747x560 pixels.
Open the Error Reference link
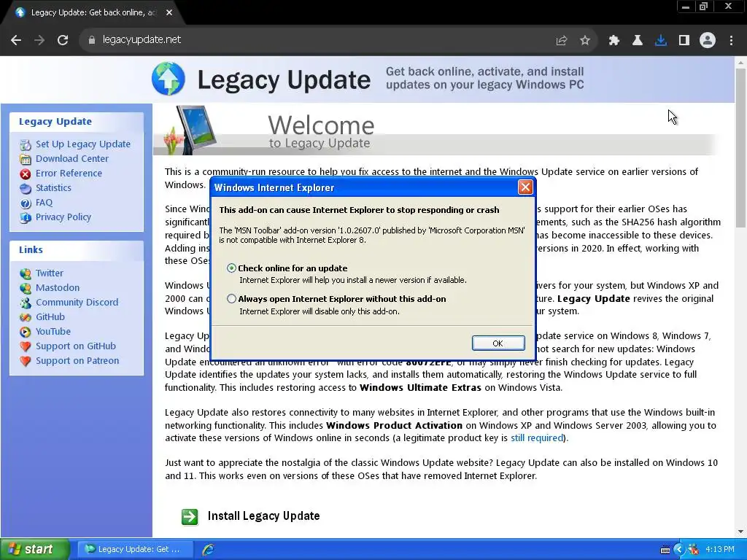[x=69, y=174]
